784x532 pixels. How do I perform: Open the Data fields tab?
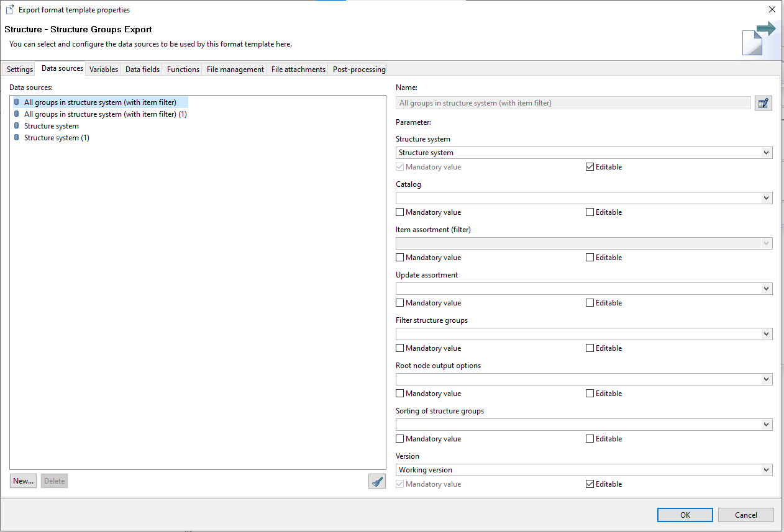coord(142,70)
